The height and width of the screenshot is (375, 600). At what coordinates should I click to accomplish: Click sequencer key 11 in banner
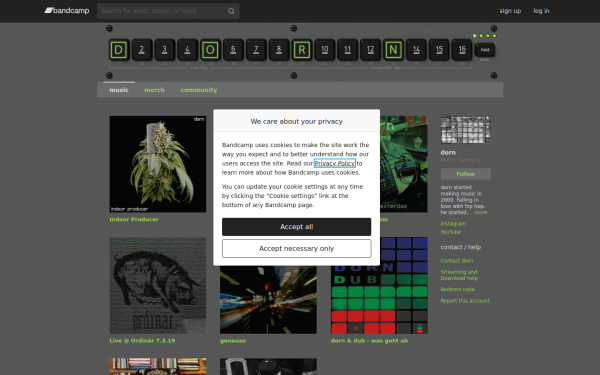[x=347, y=50]
